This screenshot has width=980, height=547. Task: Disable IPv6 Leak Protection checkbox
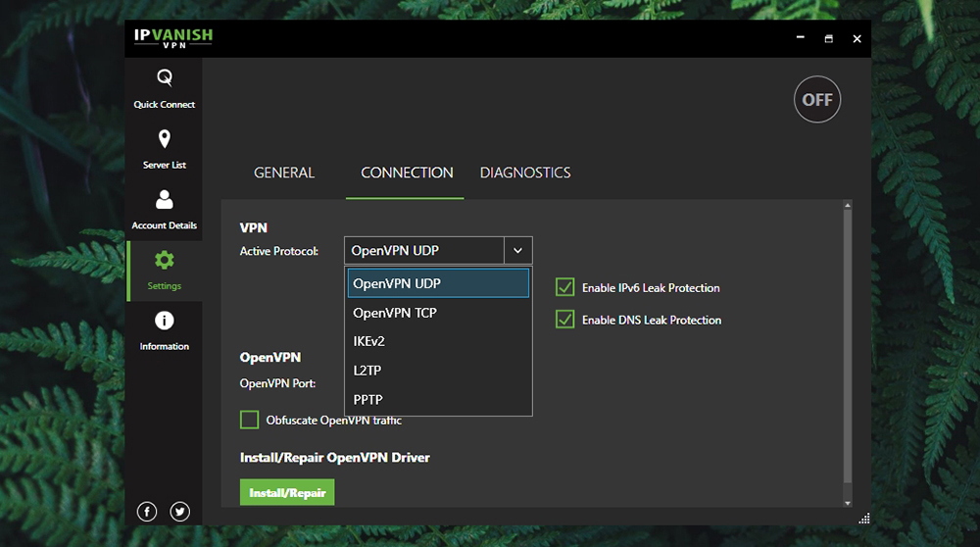565,287
